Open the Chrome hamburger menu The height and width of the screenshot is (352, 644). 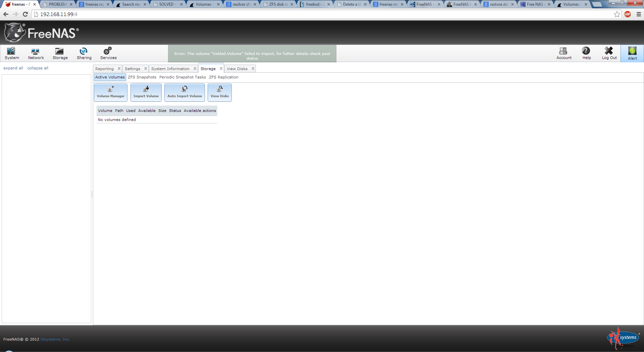pos(639,14)
